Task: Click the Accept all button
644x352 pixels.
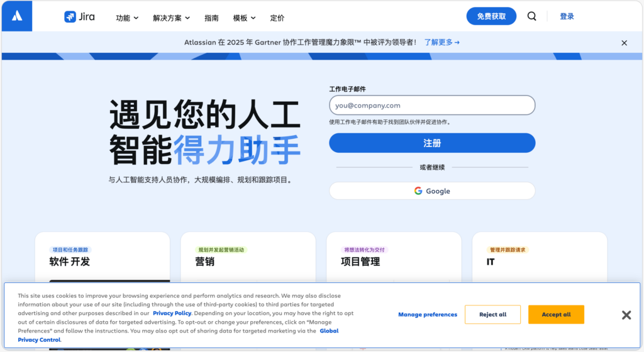Action: tap(556, 315)
